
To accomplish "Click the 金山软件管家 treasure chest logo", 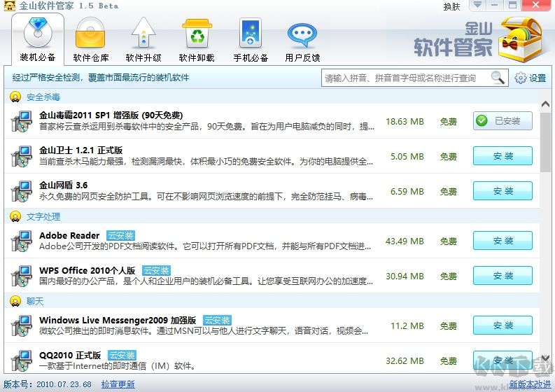I will pyautogui.click(x=520, y=39).
